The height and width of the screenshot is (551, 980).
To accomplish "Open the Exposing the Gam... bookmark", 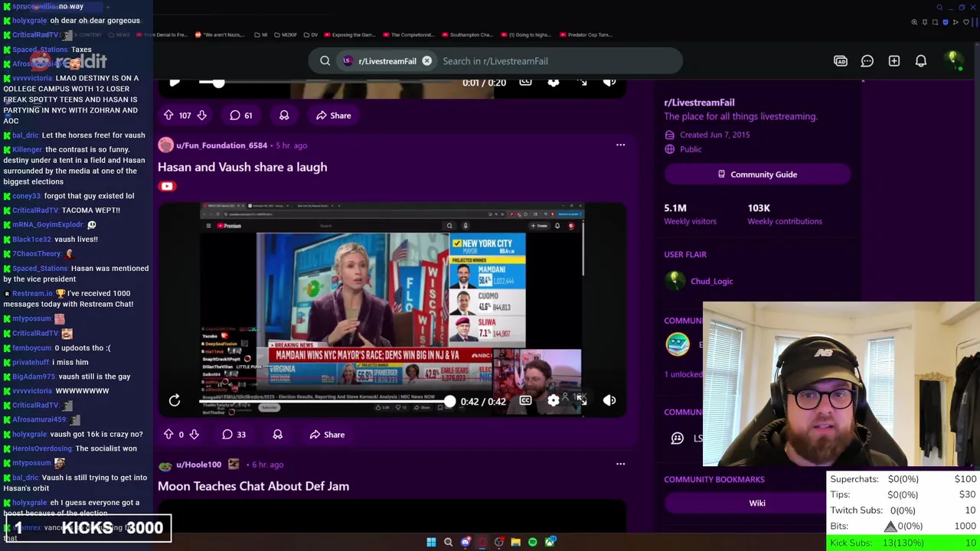I will (349, 34).
